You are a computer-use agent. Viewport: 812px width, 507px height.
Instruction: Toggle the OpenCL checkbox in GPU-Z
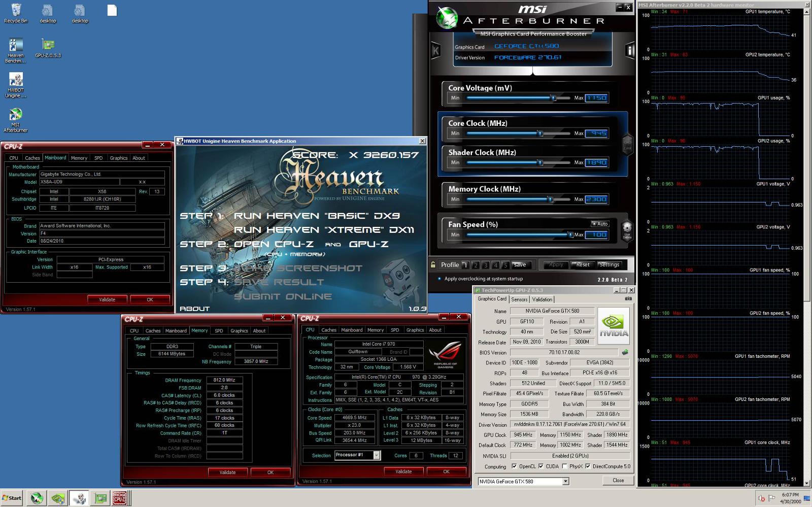tap(515, 466)
